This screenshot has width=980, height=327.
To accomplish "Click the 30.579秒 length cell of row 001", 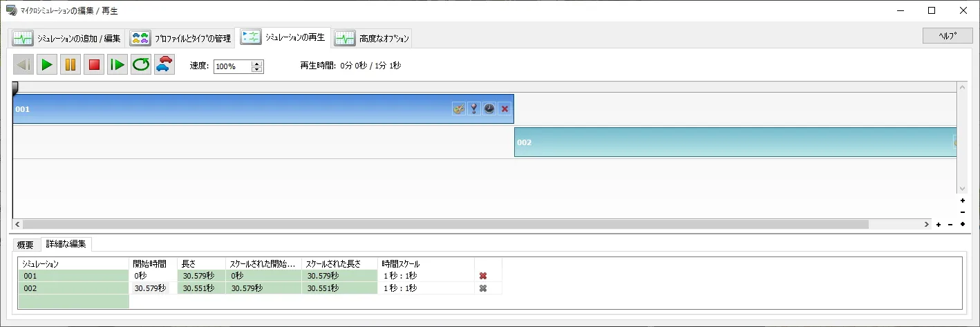I will click(x=201, y=276).
